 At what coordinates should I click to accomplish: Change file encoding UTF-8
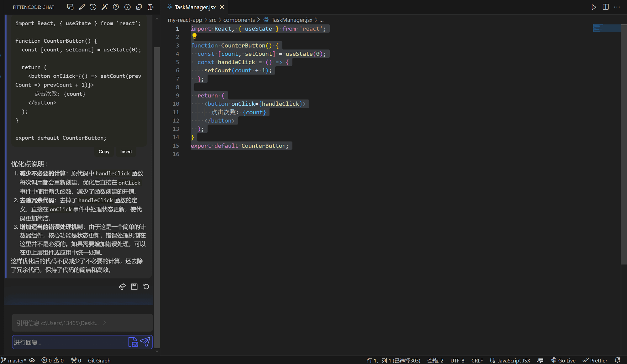457,361
